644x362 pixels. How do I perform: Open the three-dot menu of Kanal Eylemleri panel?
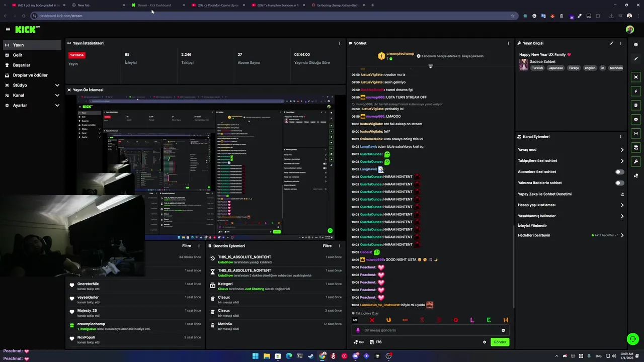pyautogui.click(x=620, y=137)
